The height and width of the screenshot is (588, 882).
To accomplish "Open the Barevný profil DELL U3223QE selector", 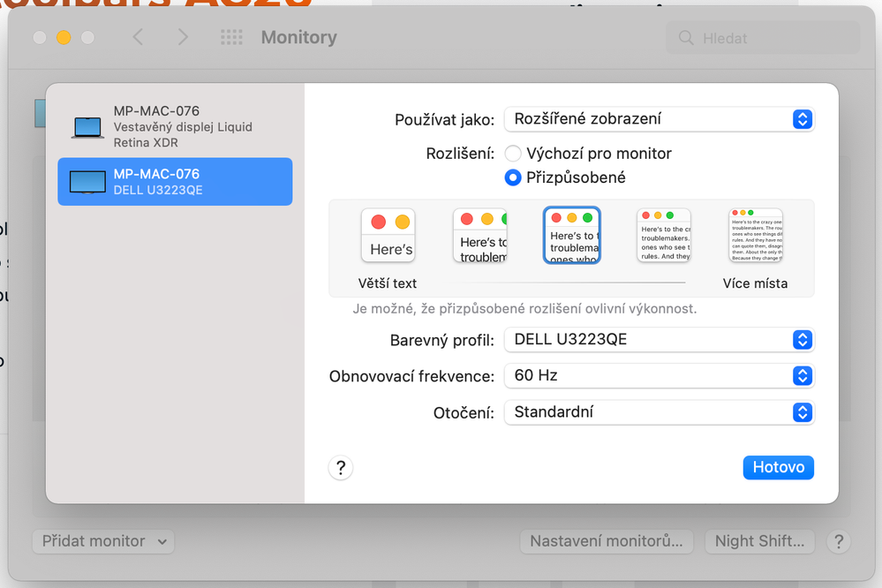I will click(x=660, y=340).
